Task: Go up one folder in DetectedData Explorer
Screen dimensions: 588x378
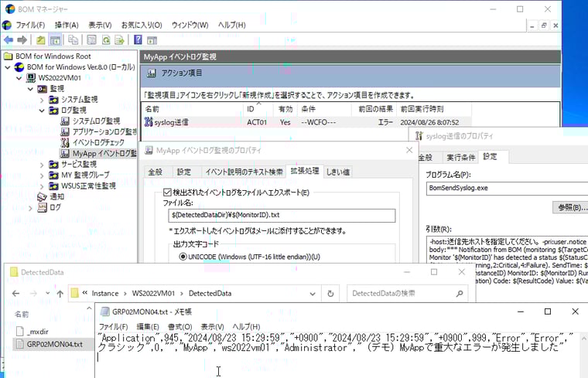Action: point(60,293)
